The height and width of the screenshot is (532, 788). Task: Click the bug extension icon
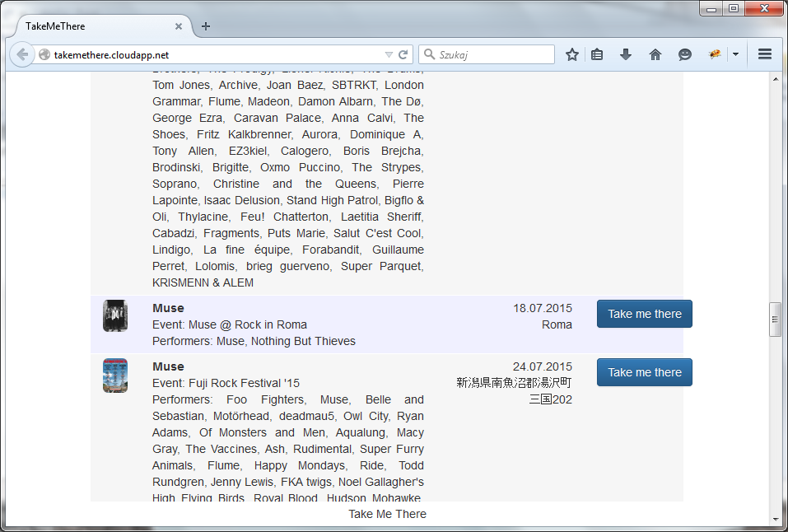click(x=715, y=54)
